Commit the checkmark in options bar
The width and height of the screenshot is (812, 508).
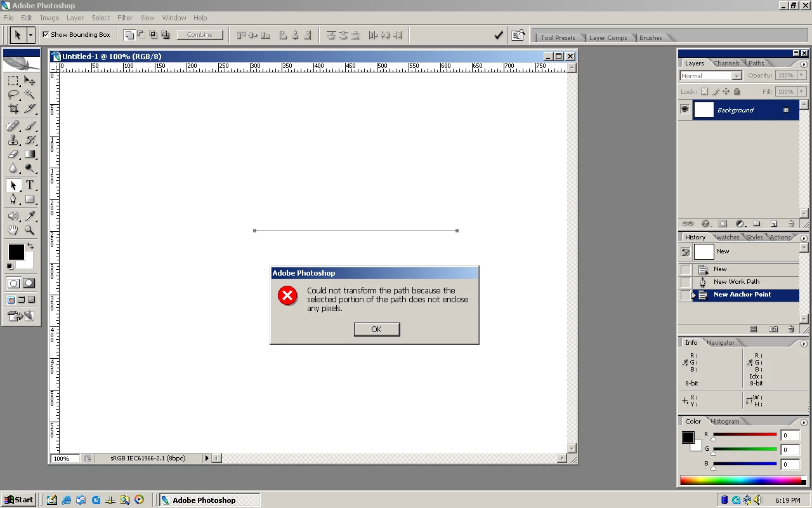point(499,36)
